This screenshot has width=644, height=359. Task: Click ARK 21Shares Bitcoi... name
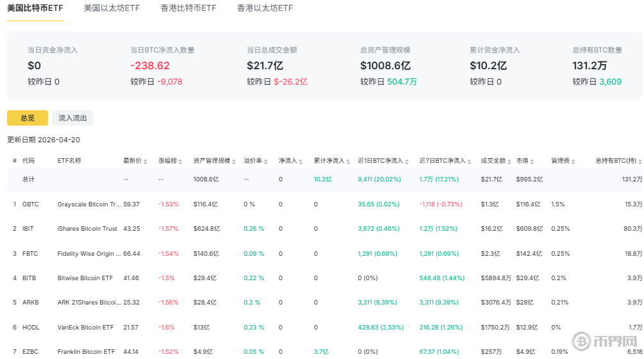89,303
